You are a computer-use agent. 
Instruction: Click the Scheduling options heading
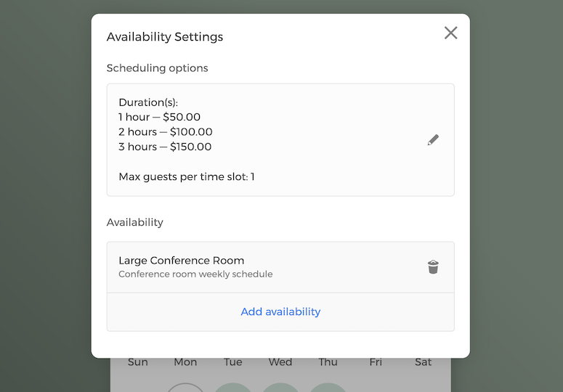tap(158, 68)
